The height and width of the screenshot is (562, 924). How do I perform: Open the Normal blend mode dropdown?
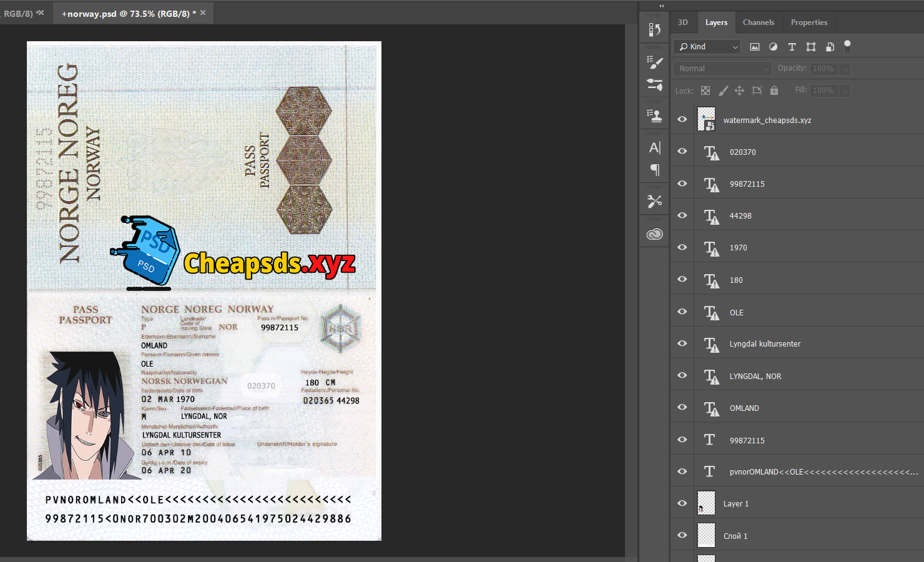pos(722,69)
